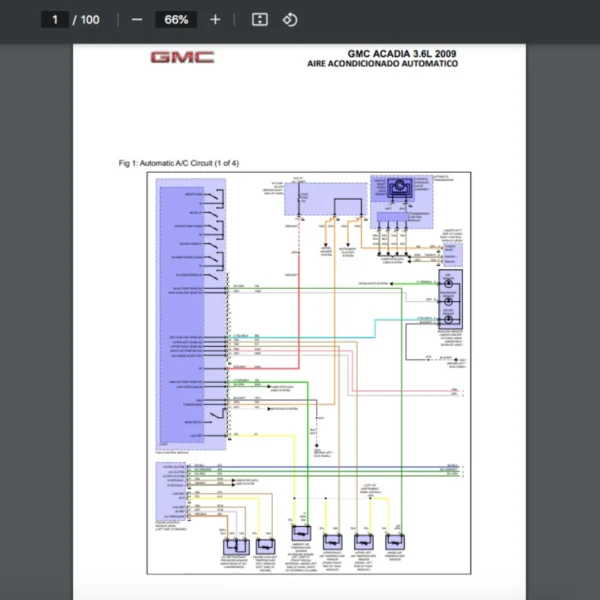The width and height of the screenshot is (600, 600).
Task: Select the A/C refrigerant pressure sensor symbol
Action: [236, 547]
